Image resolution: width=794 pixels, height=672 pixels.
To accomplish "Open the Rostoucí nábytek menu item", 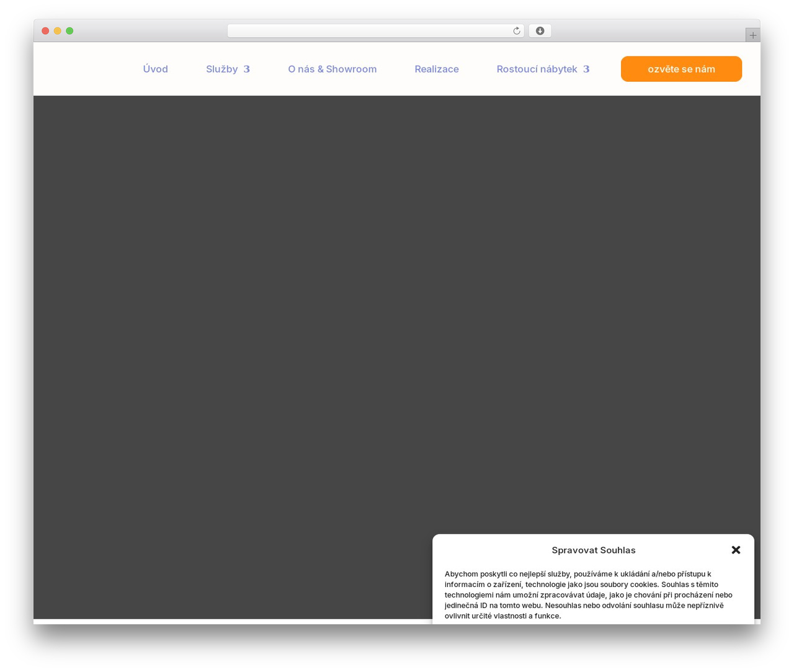I will click(x=537, y=69).
